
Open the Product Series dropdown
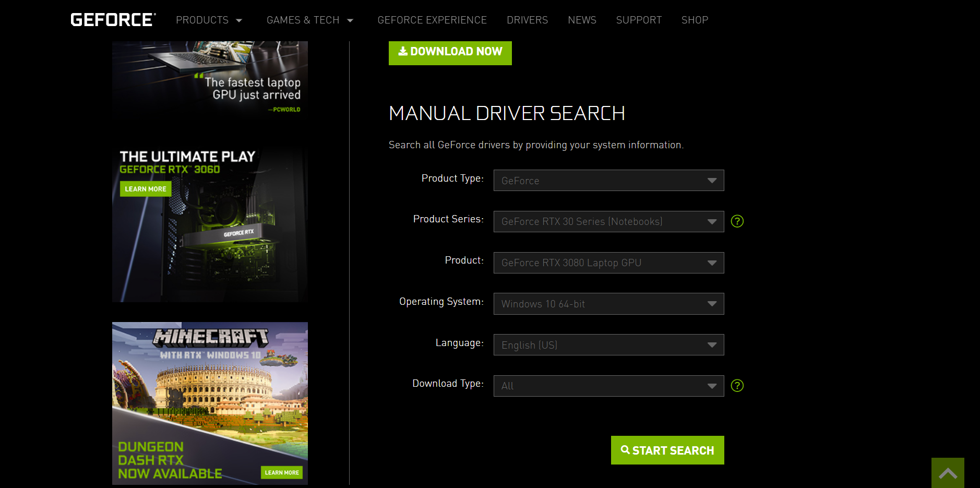tap(608, 221)
